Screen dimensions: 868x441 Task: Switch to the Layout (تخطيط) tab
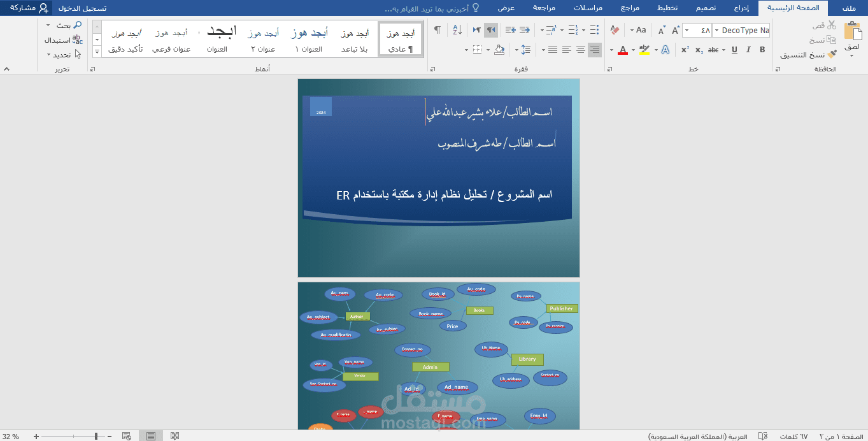667,8
